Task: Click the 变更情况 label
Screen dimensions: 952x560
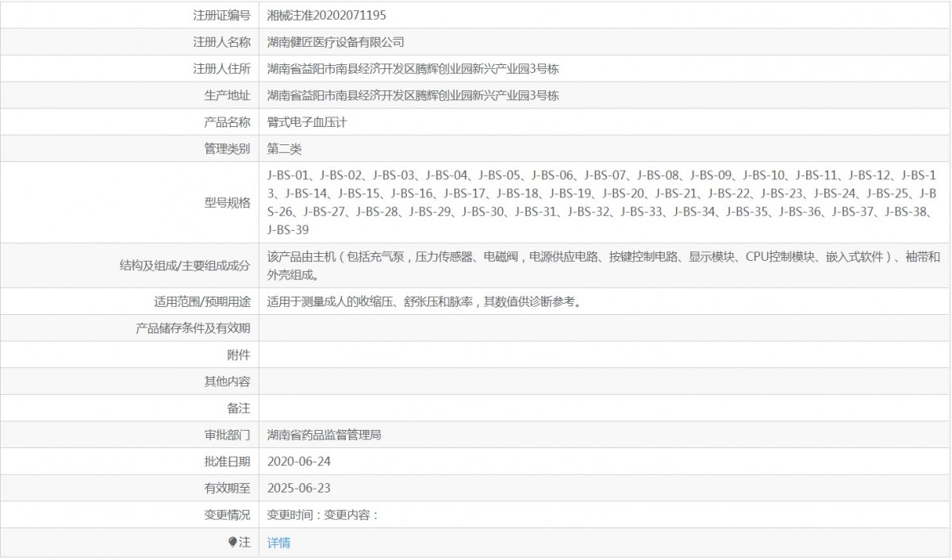Action: (x=227, y=515)
